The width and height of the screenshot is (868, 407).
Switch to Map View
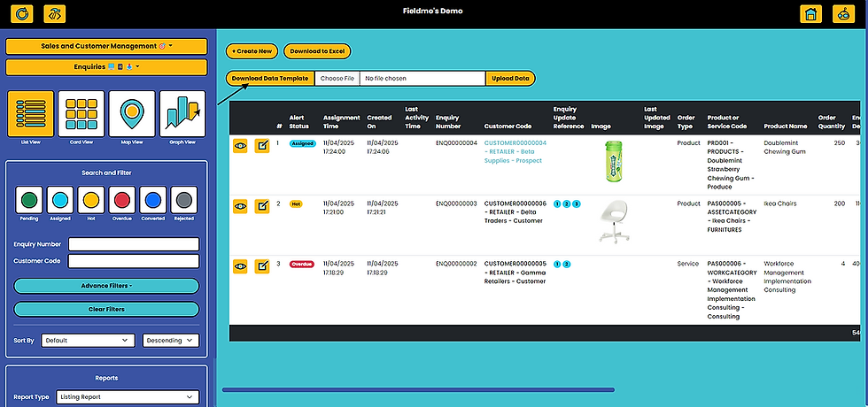(x=132, y=114)
